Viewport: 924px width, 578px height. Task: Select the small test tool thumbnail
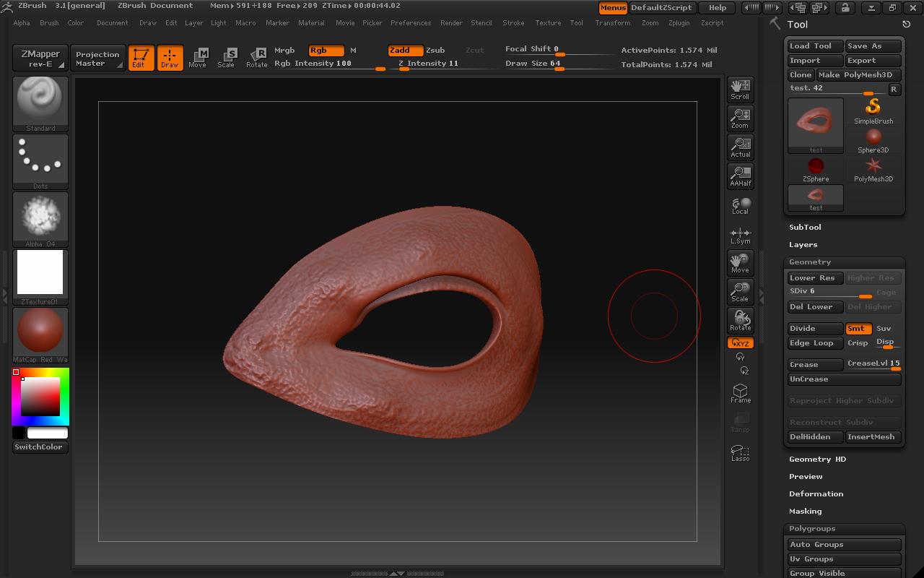click(x=816, y=197)
